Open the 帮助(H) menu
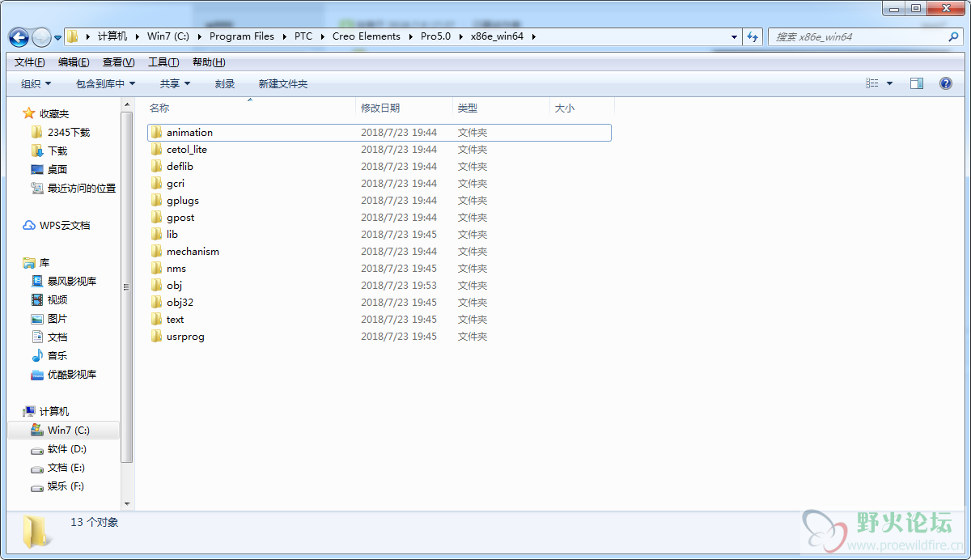Viewport: 971px width, 560px height. [x=210, y=62]
